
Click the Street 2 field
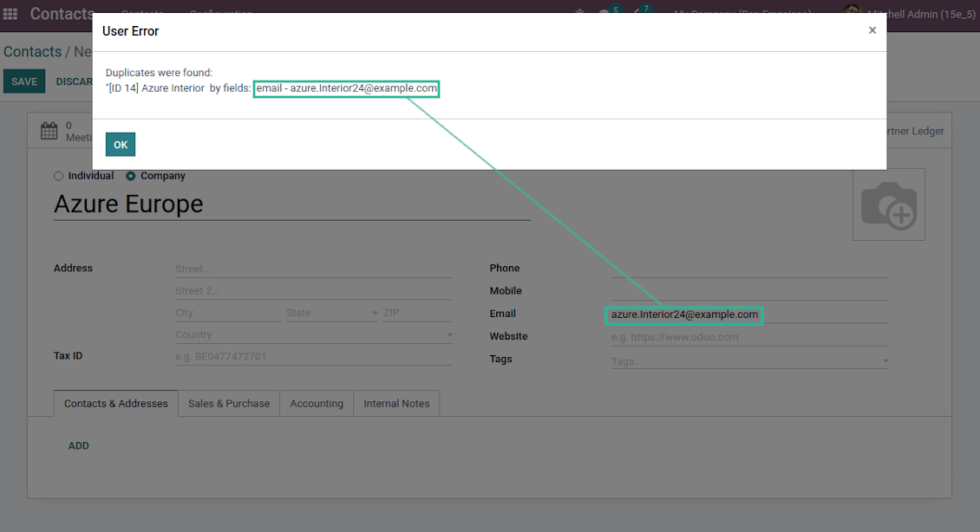click(314, 291)
